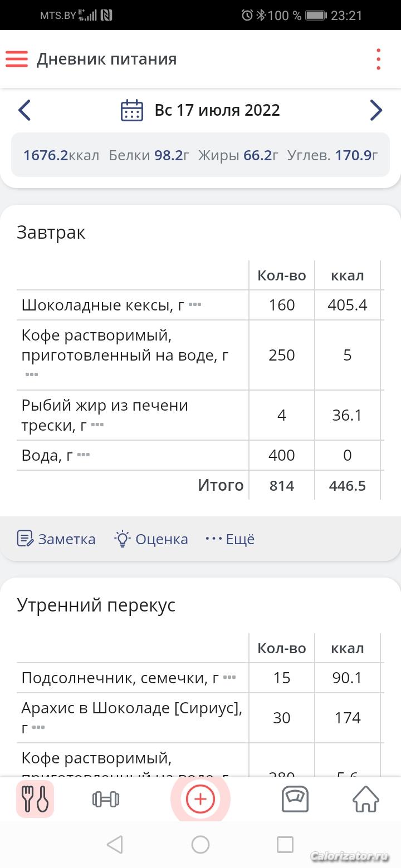The image size is (401, 868).
Task: Open options for Шоколадные кексы entry
Action: pyautogui.click(x=194, y=305)
